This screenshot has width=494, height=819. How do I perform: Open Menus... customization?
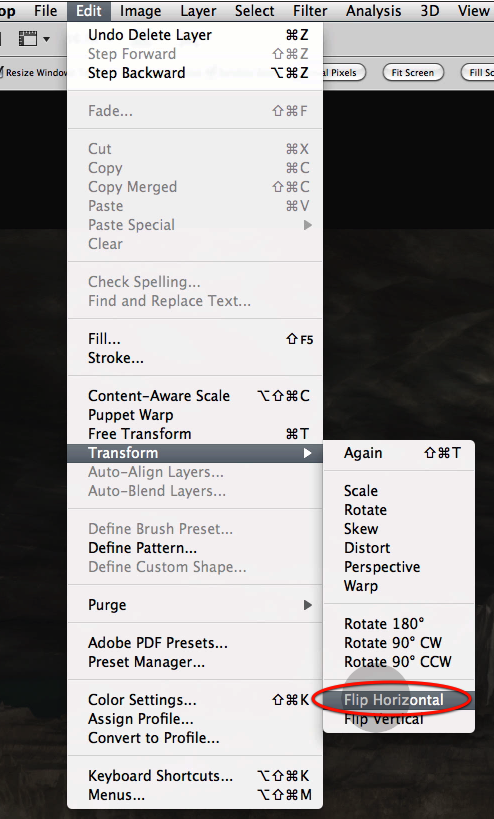pos(195,795)
